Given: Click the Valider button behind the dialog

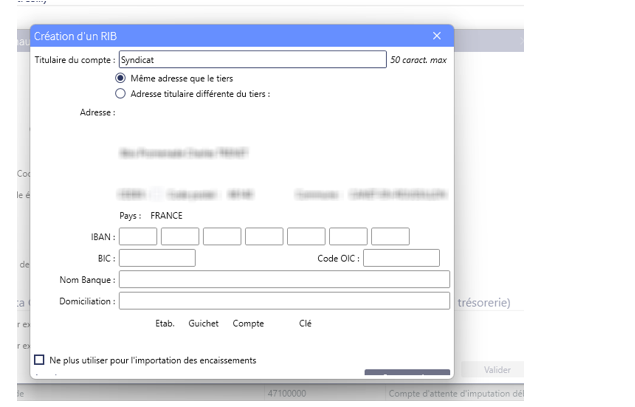Looking at the screenshot, I should coord(496,370).
